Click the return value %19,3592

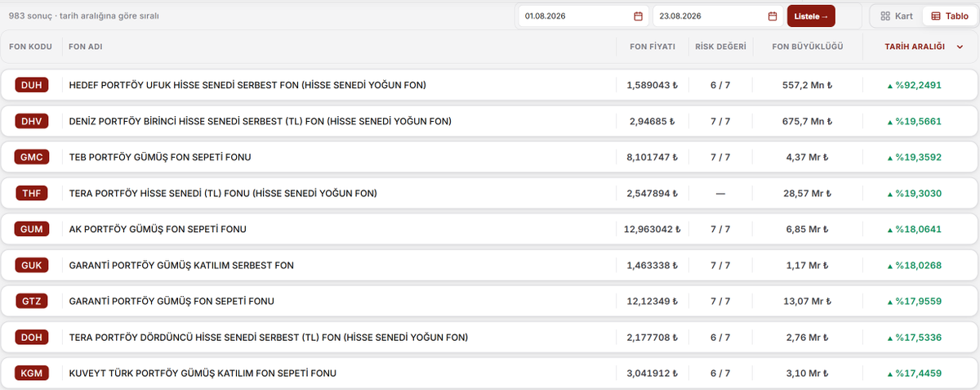pyautogui.click(x=914, y=157)
